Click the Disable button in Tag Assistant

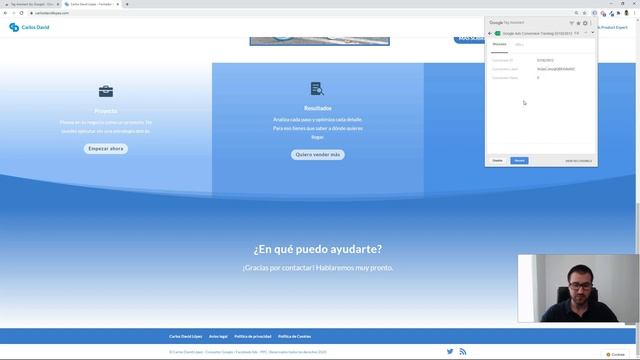pos(498,161)
